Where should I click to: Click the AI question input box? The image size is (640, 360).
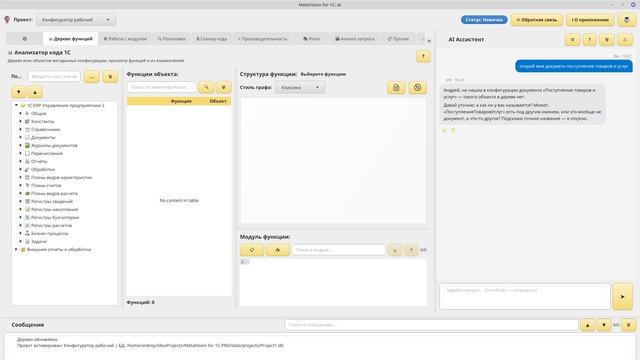click(x=525, y=296)
